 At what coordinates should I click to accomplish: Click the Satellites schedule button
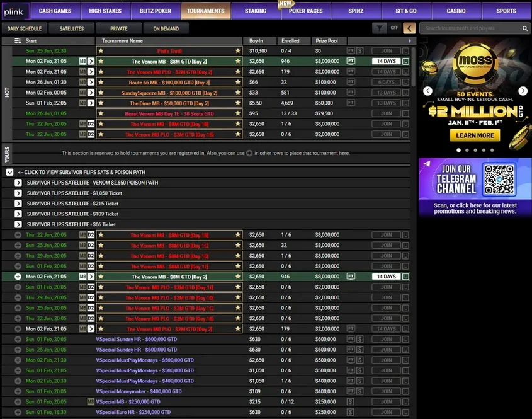coord(72,28)
